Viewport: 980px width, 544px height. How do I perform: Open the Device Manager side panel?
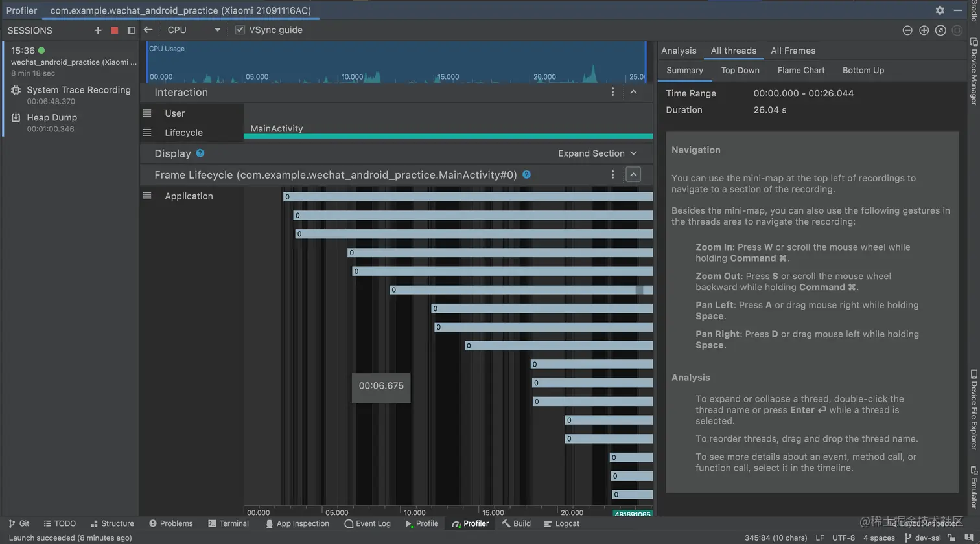974,71
